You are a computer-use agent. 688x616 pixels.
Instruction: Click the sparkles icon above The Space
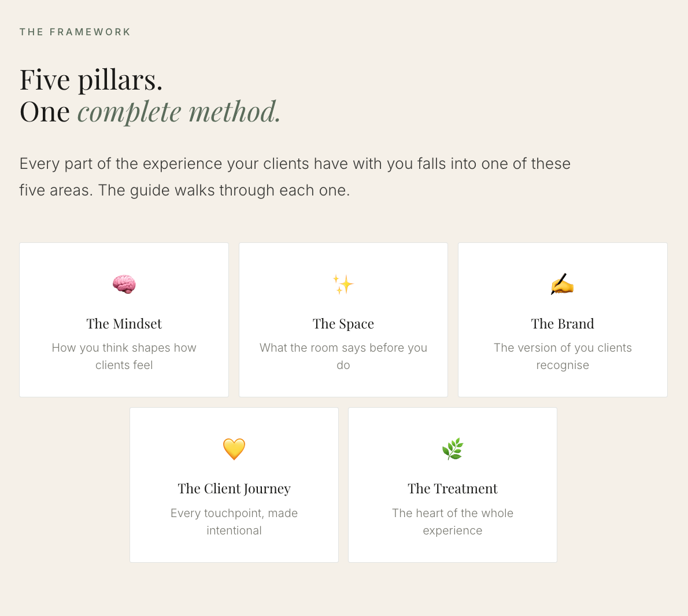tap(343, 285)
